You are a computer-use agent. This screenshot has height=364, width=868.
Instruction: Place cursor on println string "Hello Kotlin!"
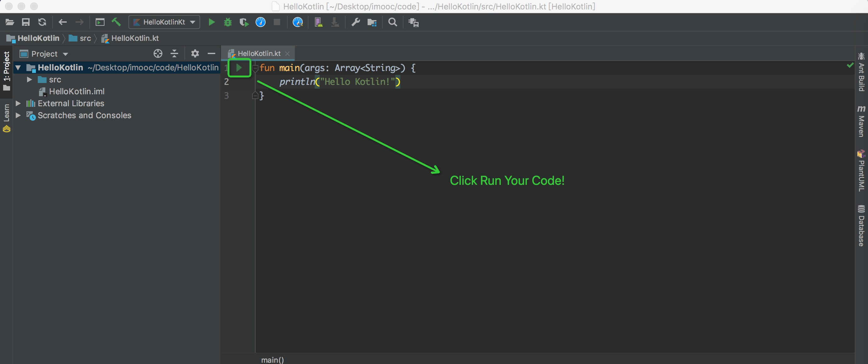(358, 82)
